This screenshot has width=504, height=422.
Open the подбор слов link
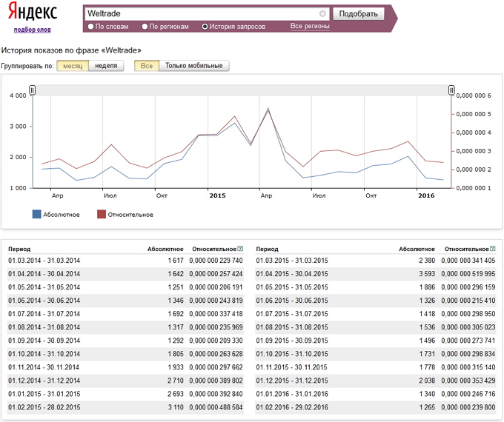(32, 30)
